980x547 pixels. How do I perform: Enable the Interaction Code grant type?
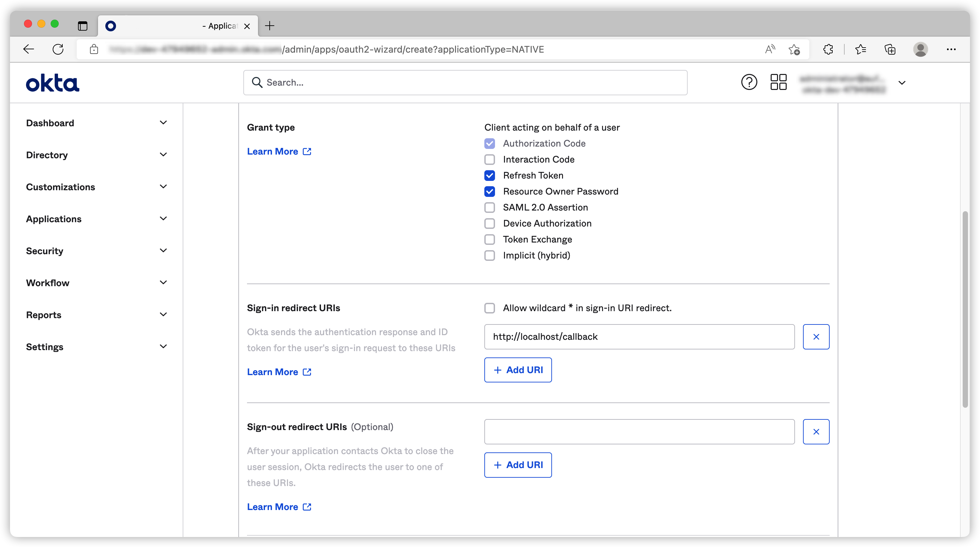[489, 160]
